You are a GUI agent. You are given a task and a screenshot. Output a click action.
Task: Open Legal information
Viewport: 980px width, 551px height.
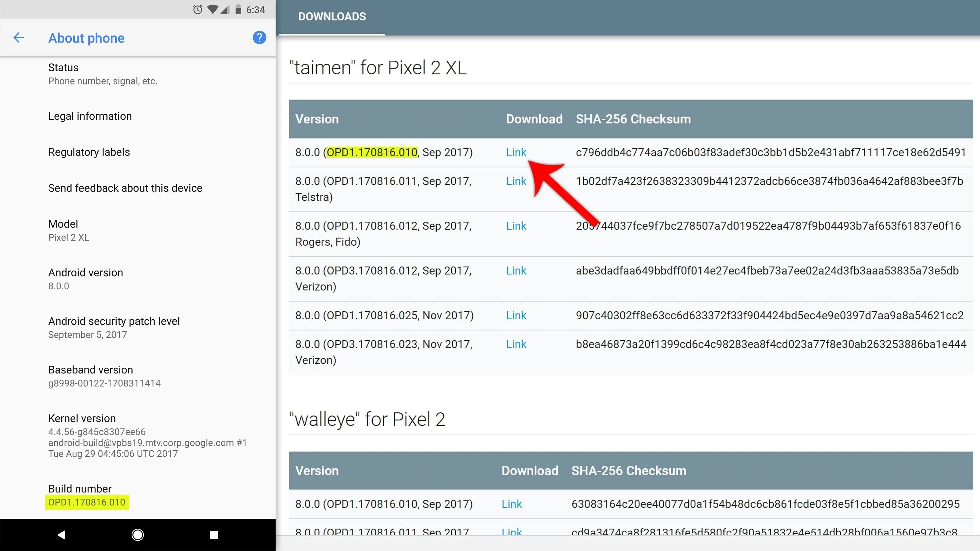pyautogui.click(x=138, y=116)
